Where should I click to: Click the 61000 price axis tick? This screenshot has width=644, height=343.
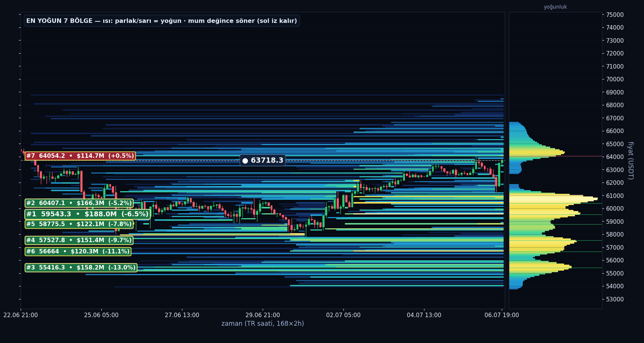pyautogui.click(x=615, y=196)
